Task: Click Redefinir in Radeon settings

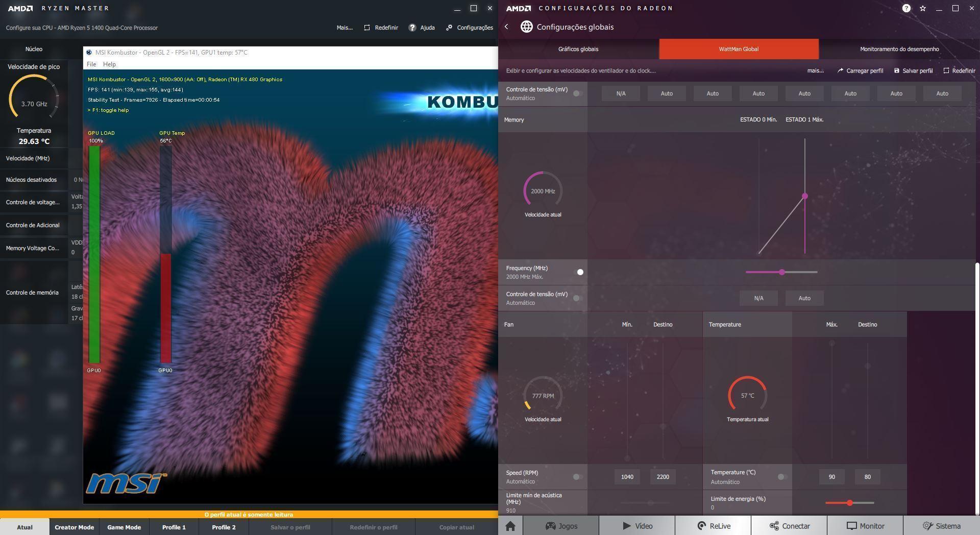Action: [x=959, y=70]
